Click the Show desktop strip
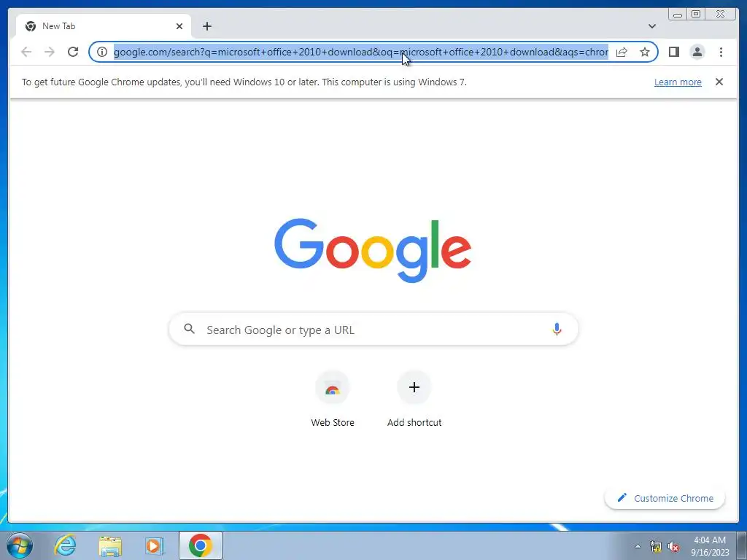Image resolution: width=747 pixels, height=560 pixels. click(742, 546)
